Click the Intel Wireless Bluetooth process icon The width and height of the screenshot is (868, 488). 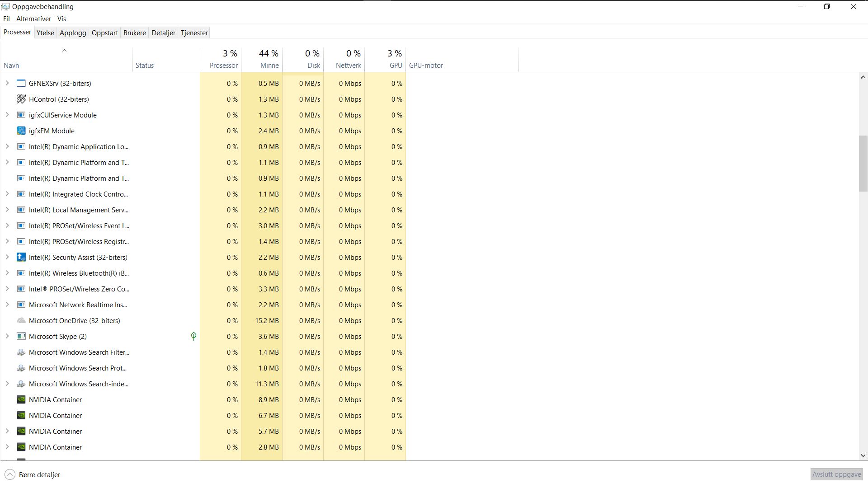pyautogui.click(x=21, y=273)
